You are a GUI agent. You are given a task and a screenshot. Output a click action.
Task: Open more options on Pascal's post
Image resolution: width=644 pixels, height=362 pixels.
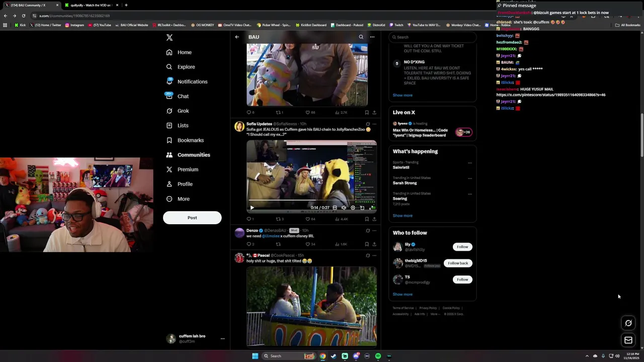374,255
